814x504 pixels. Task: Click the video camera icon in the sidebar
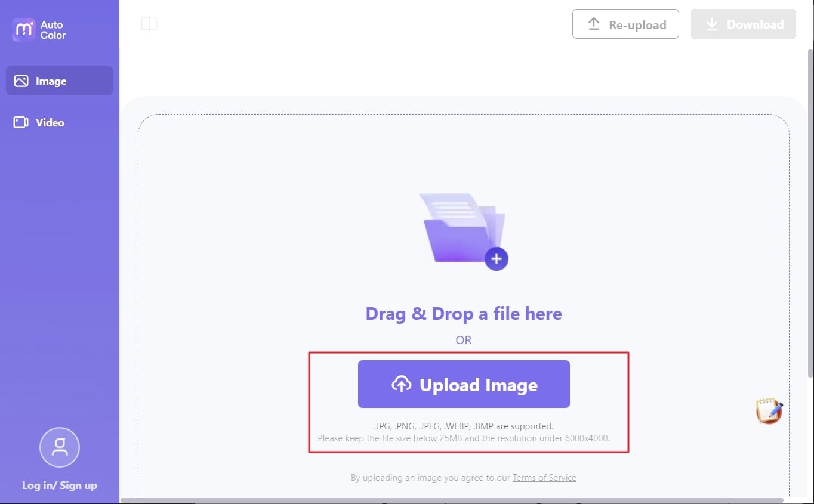pos(20,122)
